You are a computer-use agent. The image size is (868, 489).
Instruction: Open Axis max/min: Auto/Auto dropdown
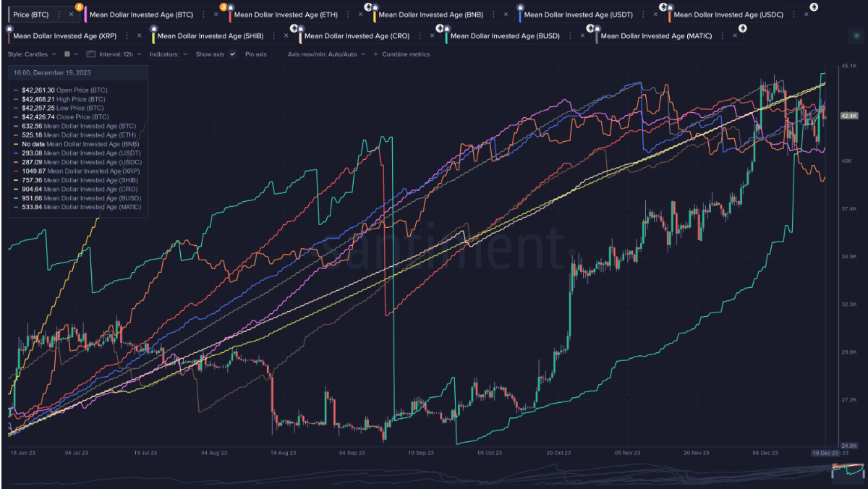click(x=327, y=54)
